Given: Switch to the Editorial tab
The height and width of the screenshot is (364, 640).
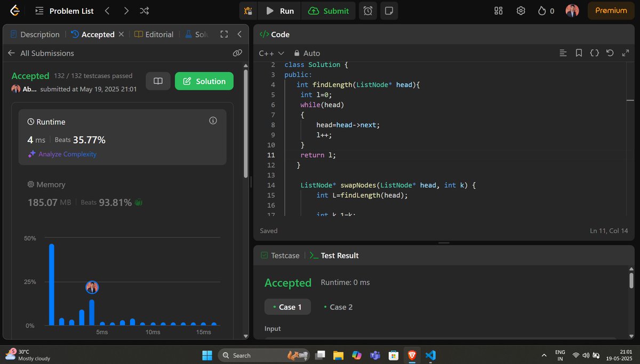Looking at the screenshot, I should (x=154, y=34).
